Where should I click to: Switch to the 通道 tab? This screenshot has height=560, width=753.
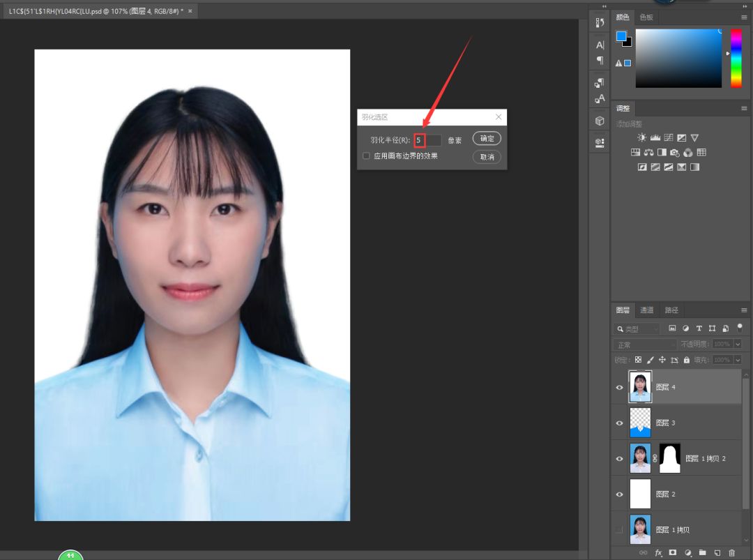pyautogui.click(x=647, y=310)
